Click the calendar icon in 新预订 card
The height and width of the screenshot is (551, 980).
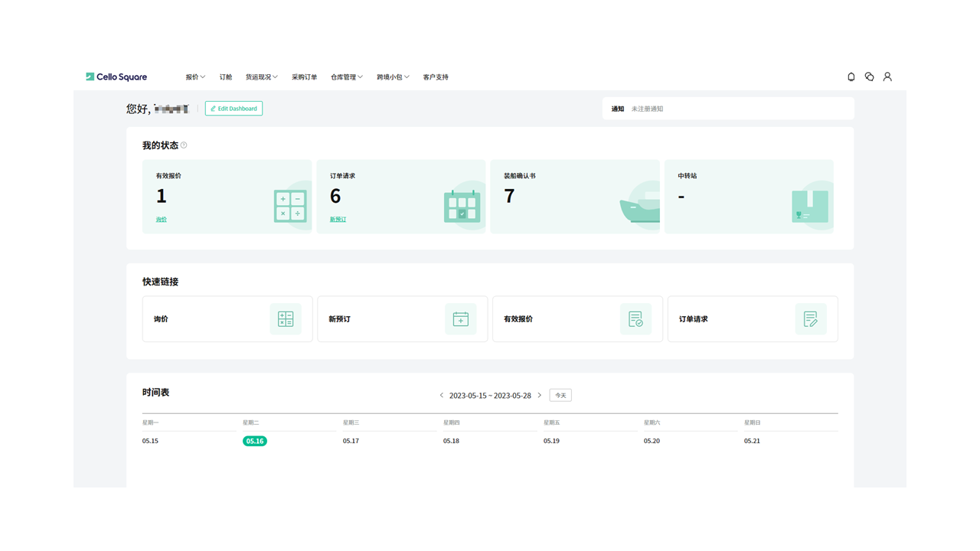pyautogui.click(x=460, y=318)
